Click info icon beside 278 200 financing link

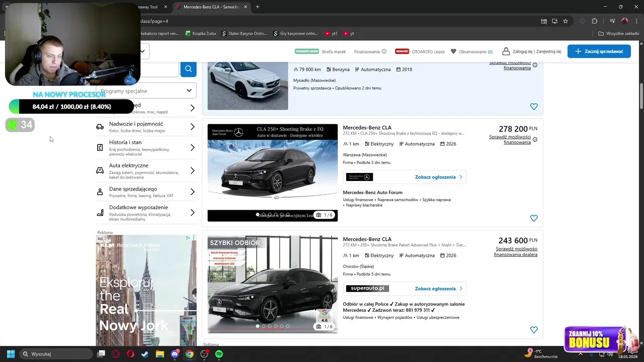click(535, 139)
